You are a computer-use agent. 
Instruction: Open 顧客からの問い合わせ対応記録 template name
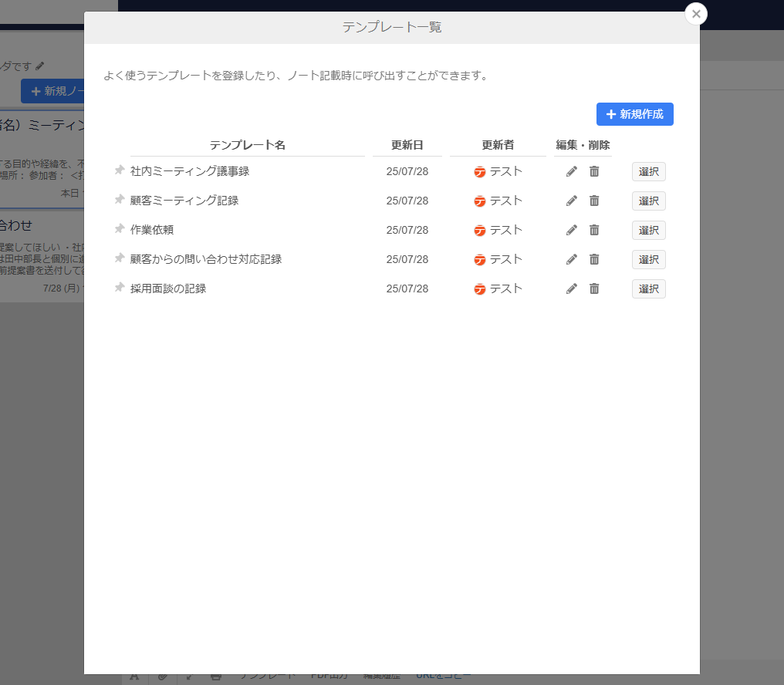coord(206,259)
